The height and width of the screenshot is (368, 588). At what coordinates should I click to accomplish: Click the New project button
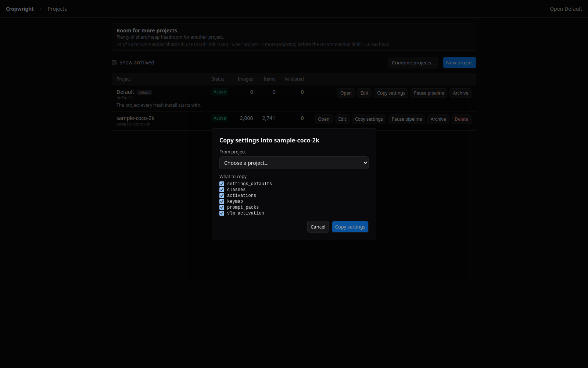(459, 63)
